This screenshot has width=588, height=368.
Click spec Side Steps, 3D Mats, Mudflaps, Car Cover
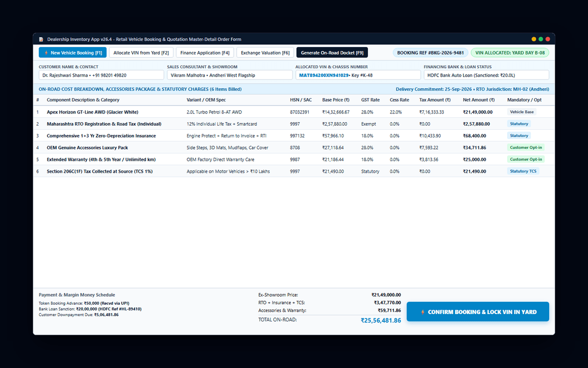coord(227,147)
